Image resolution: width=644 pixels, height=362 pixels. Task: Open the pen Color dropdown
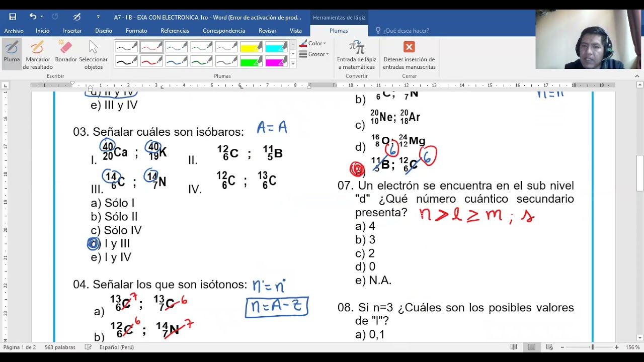[x=313, y=43]
